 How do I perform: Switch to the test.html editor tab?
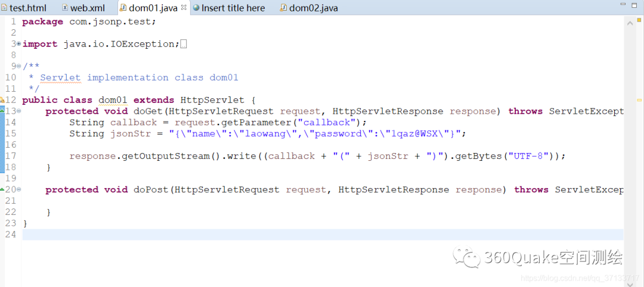point(27,8)
